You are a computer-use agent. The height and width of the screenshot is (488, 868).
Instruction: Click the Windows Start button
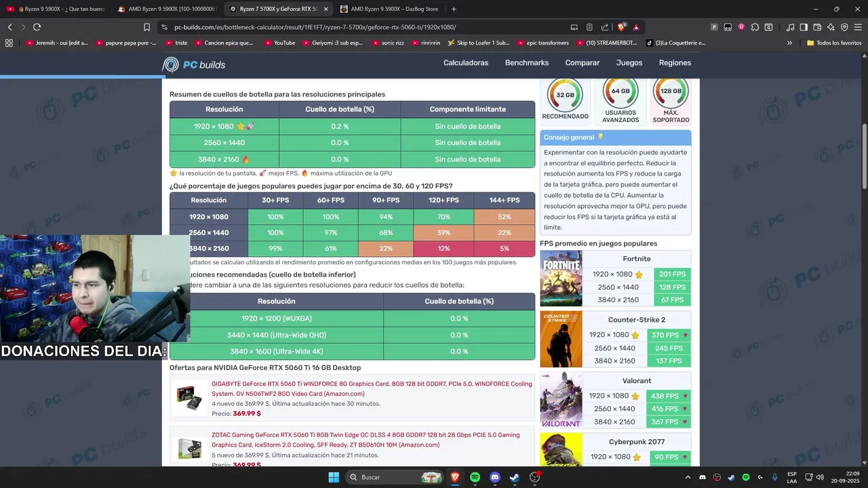(334, 477)
